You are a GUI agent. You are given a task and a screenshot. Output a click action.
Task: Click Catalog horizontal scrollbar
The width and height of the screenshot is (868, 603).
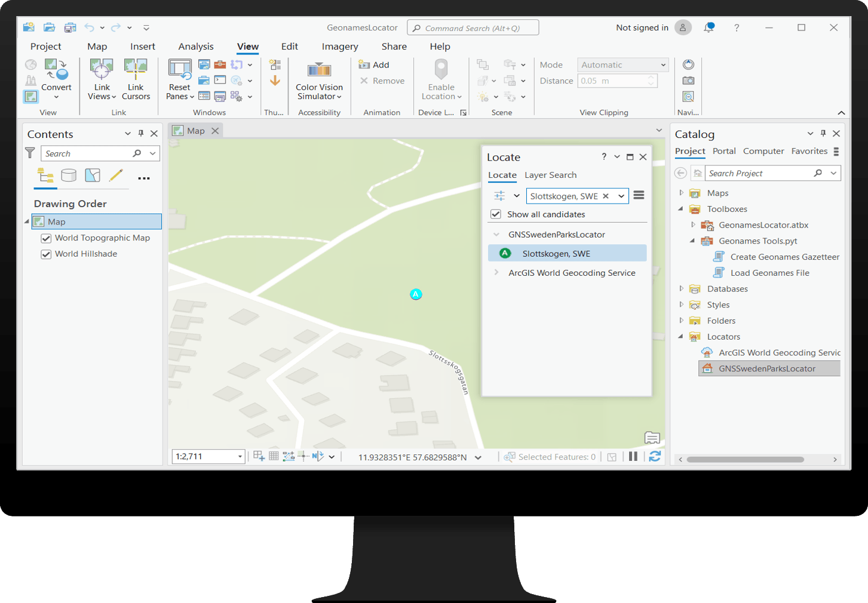[745, 460]
